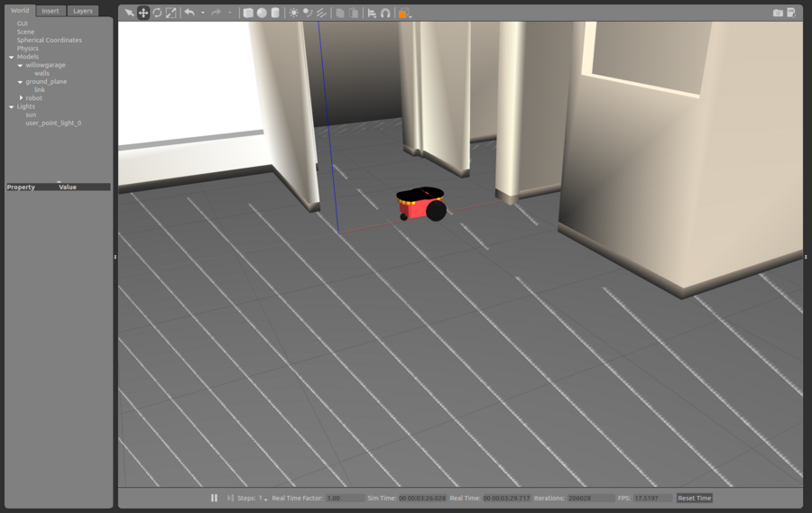812x513 pixels.
Task: Insert a box shape
Action: (248, 13)
